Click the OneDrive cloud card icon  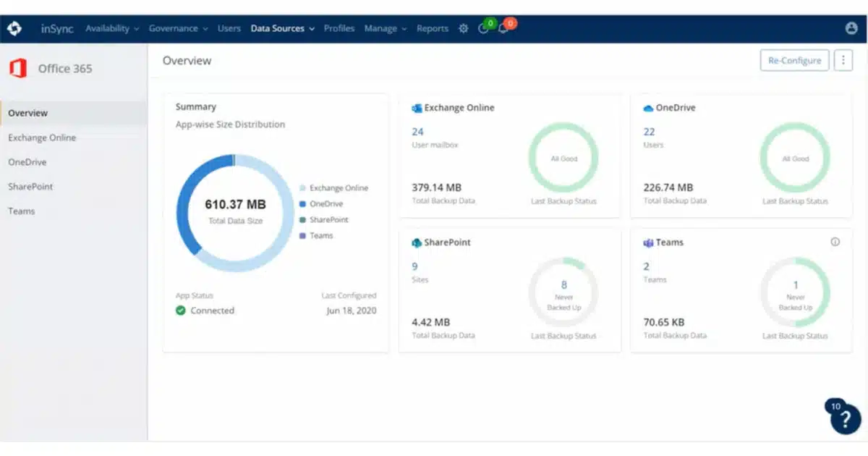click(649, 108)
